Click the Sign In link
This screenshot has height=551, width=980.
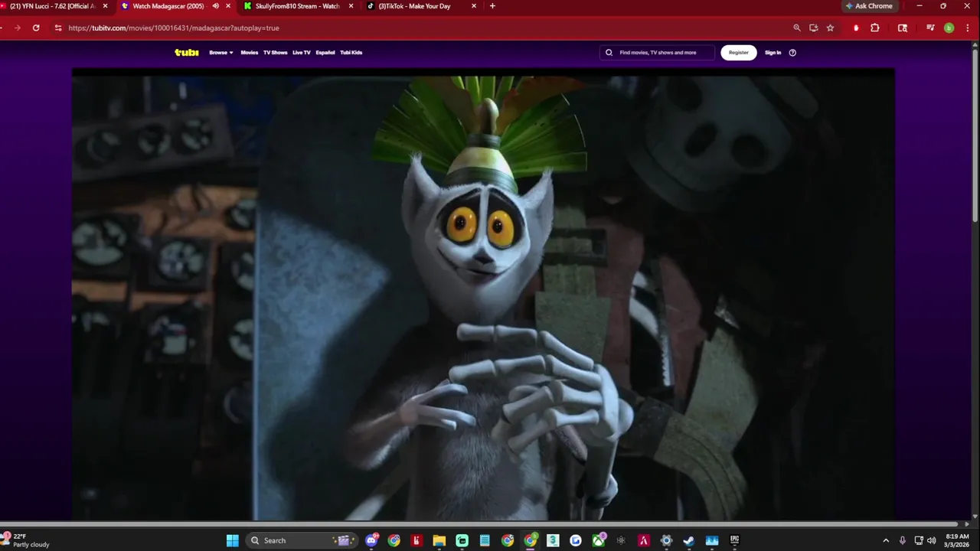click(773, 53)
